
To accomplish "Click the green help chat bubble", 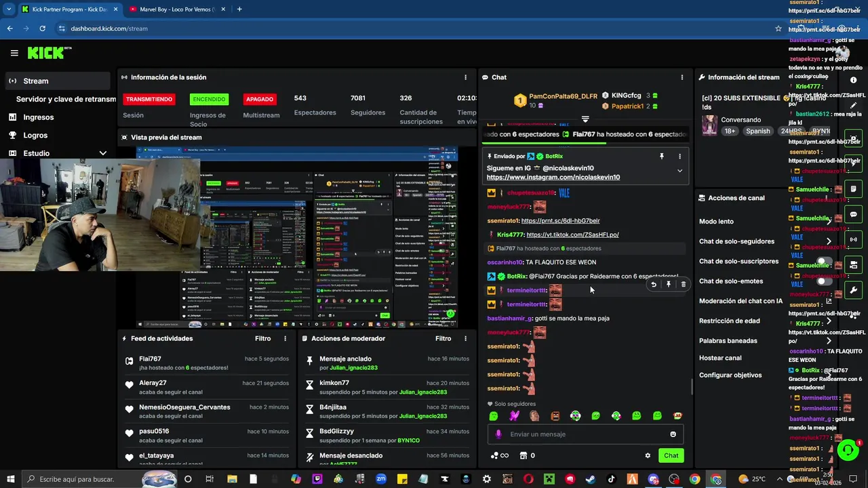I will point(848,450).
